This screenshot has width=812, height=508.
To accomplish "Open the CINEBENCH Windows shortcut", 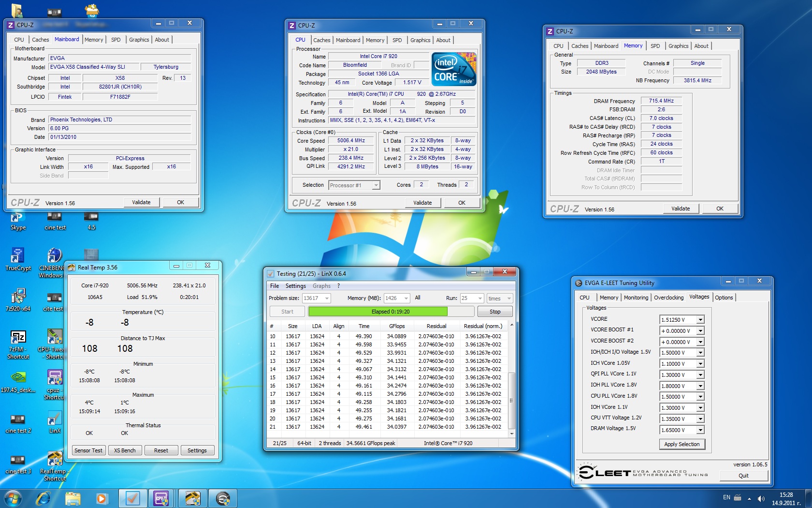I will click(53, 263).
